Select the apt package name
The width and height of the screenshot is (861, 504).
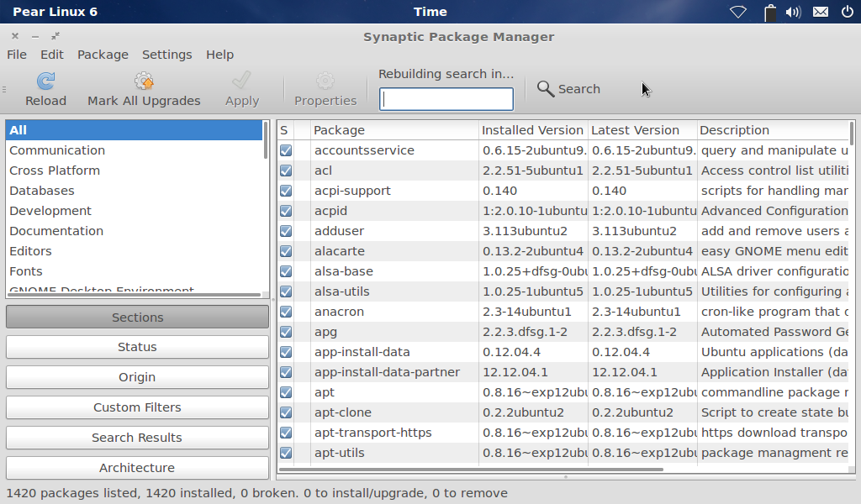pos(324,392)
